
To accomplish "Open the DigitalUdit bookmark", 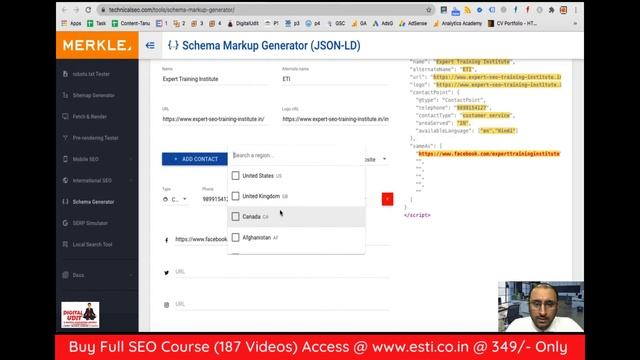I will coord(243,24).
